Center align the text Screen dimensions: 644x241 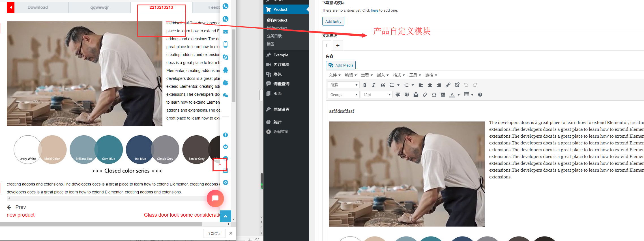[430, 85]
